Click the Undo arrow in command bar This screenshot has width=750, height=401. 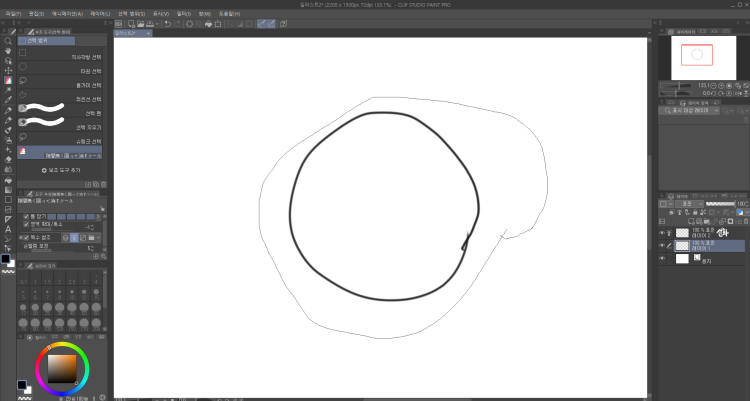[x=168, y=23]
